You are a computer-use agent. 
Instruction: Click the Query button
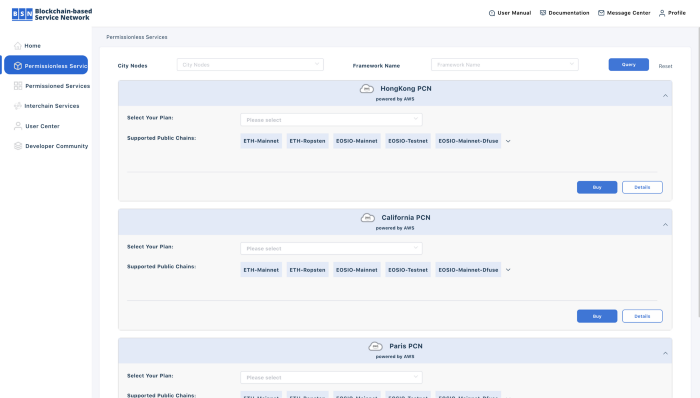629,64
